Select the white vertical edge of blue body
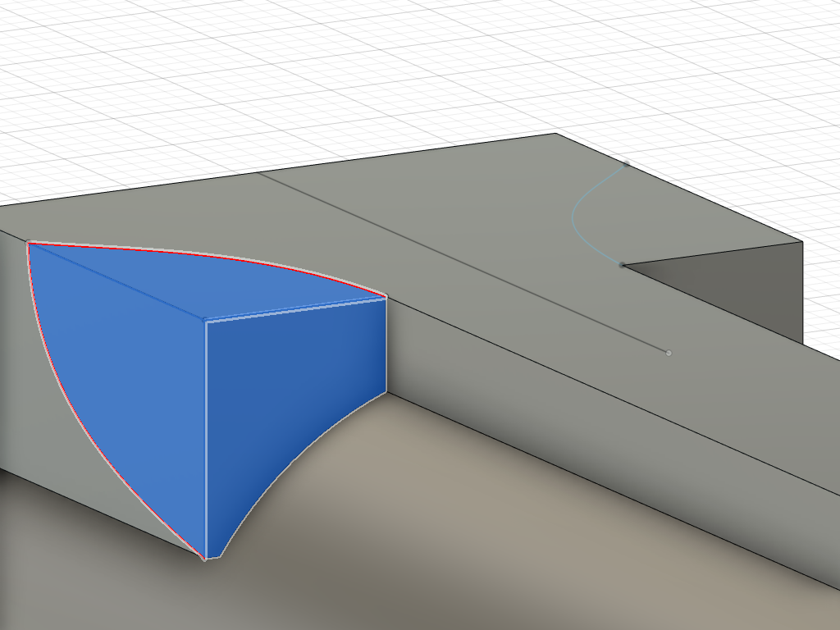 tap(206, 440)
